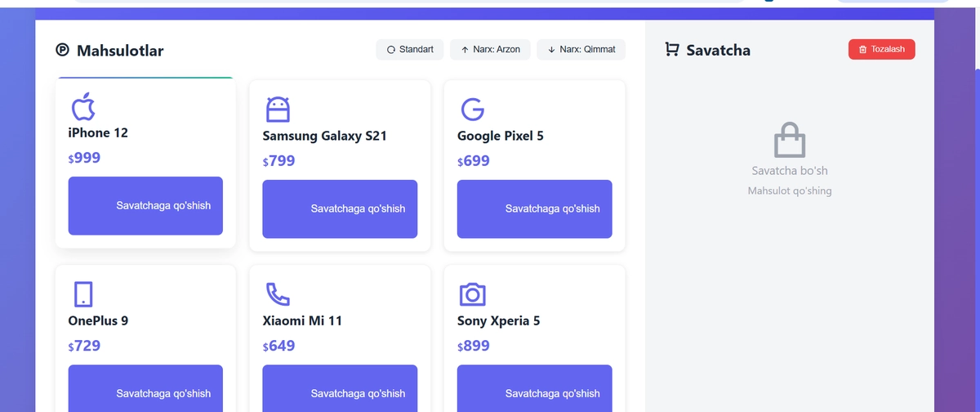Click the 'Mahsulot qo'shing' hint text
980x412 pixels.
pyautogui.click(x=790, y=190)
